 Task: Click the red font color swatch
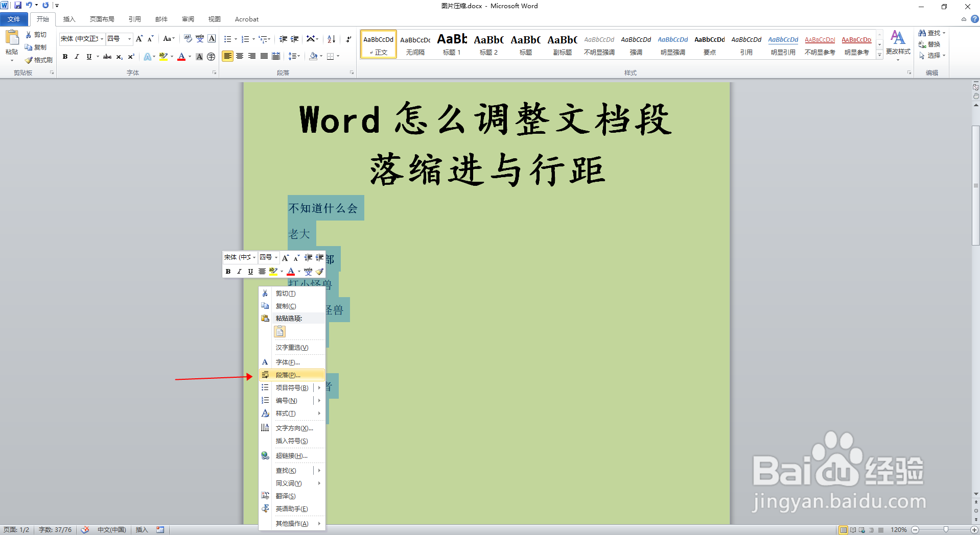[181, 57]
